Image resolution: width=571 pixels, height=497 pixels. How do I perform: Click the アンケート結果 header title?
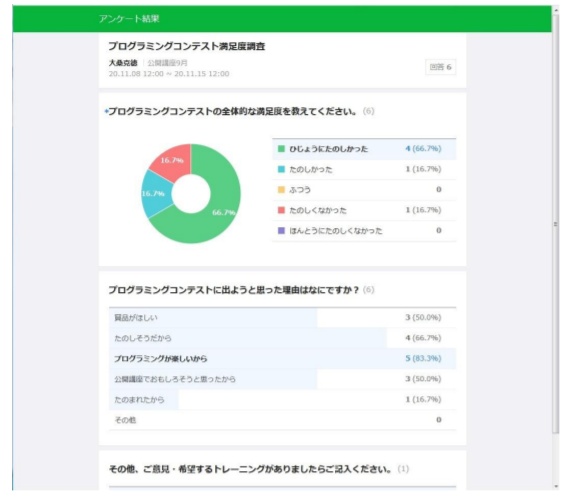click(129, 19)
